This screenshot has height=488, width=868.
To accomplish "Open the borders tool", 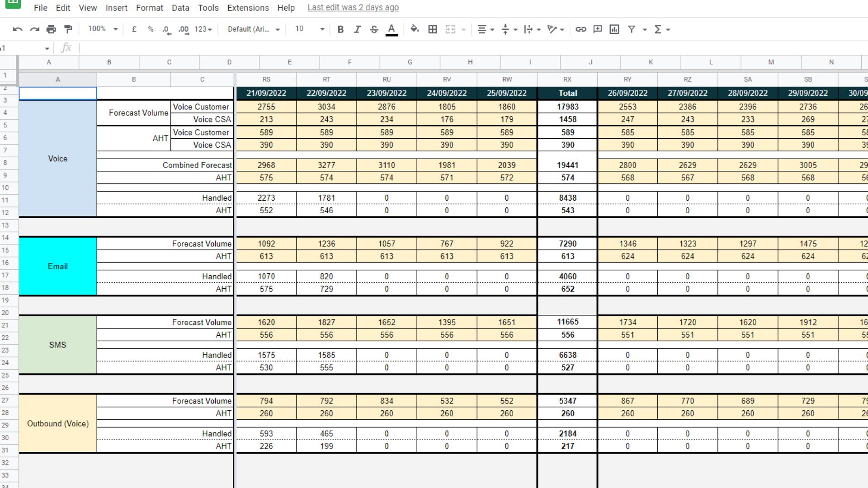I will (433, 29).
